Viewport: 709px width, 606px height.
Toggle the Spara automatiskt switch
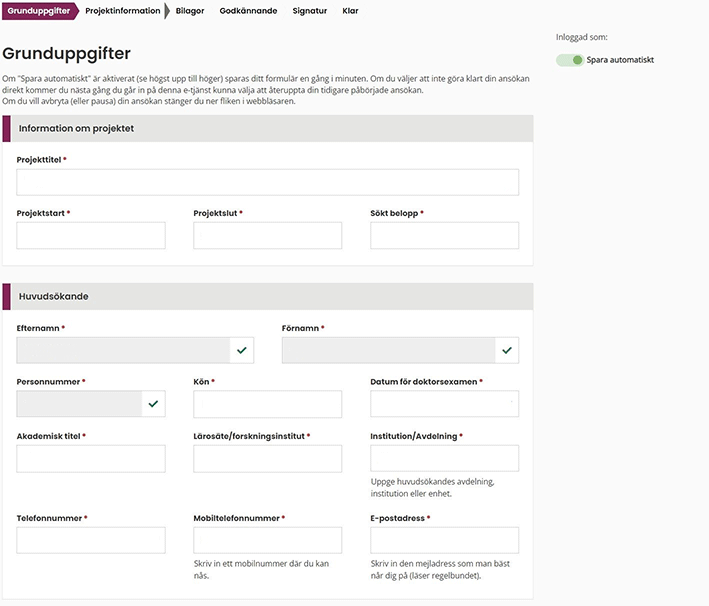point(570,60)
